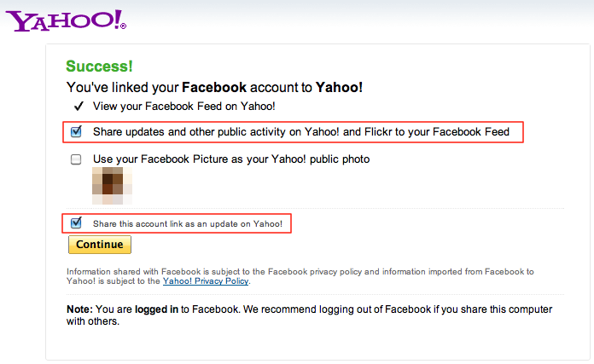This screenshot has height=364, width=594.
Task: Click the bold 'Note:' label
Action: (79, 309)
